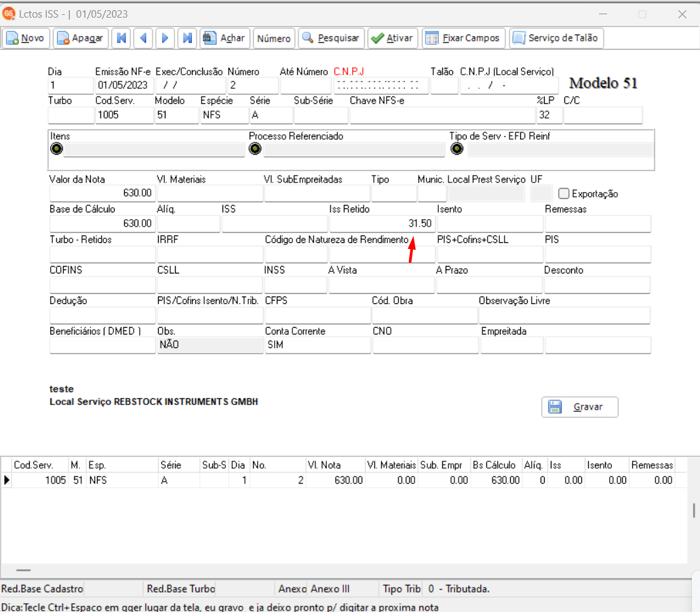700x612 pixels.
Task: Save the entry with Gravar
Action: pos(579,407)
